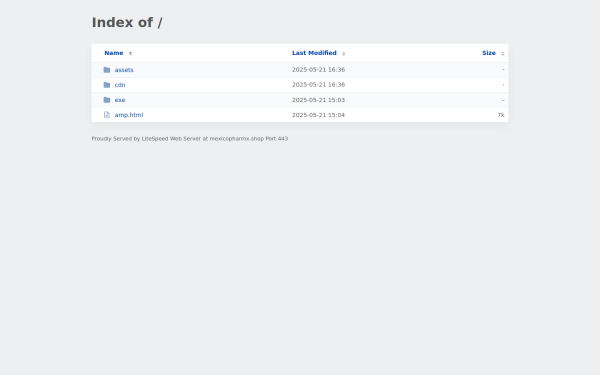This screenshot has width=600, height=375.
Task: Click the sort arrows next to Name
Action: (x=130, y=54)
